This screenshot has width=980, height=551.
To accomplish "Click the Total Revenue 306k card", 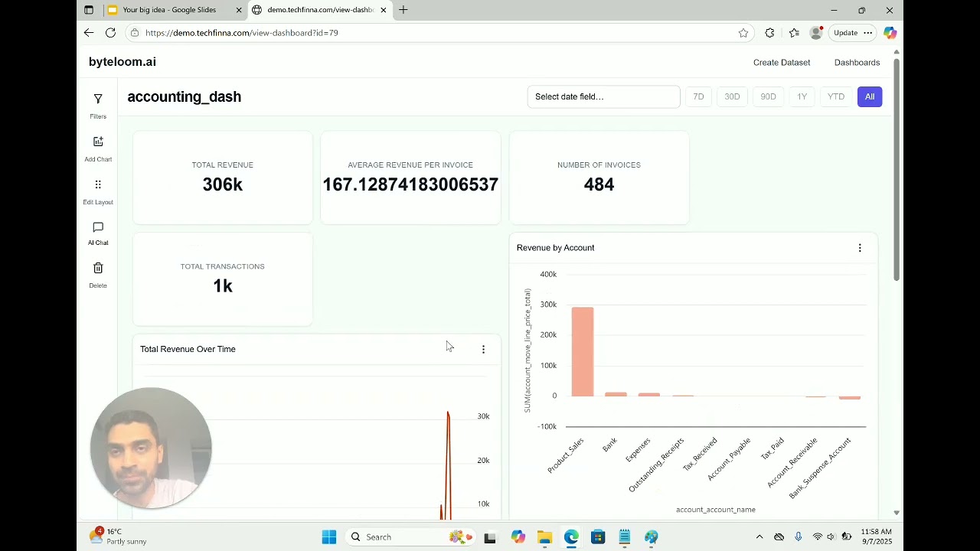I will tap(223, 178).
